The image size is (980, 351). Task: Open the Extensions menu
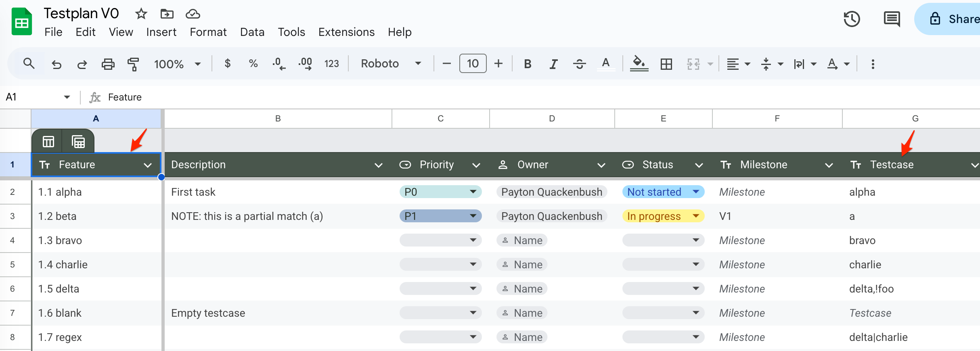(x=346, y=32)
